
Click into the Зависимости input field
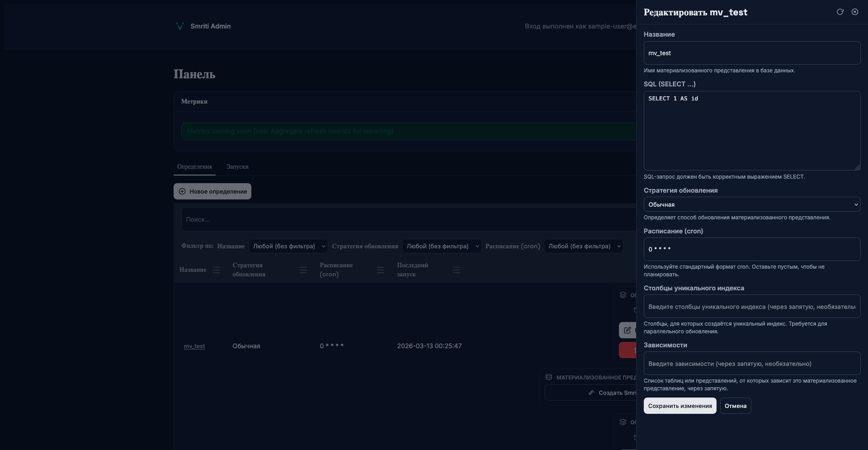[751, 364]
